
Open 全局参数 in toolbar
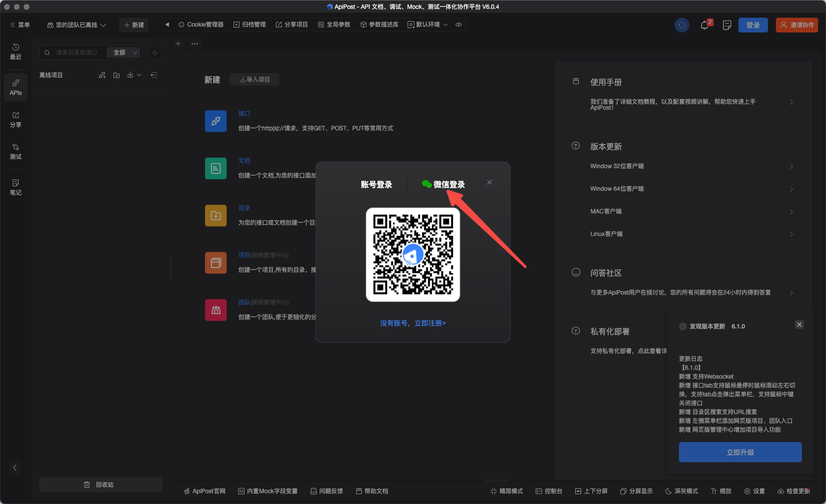point(334,25)
